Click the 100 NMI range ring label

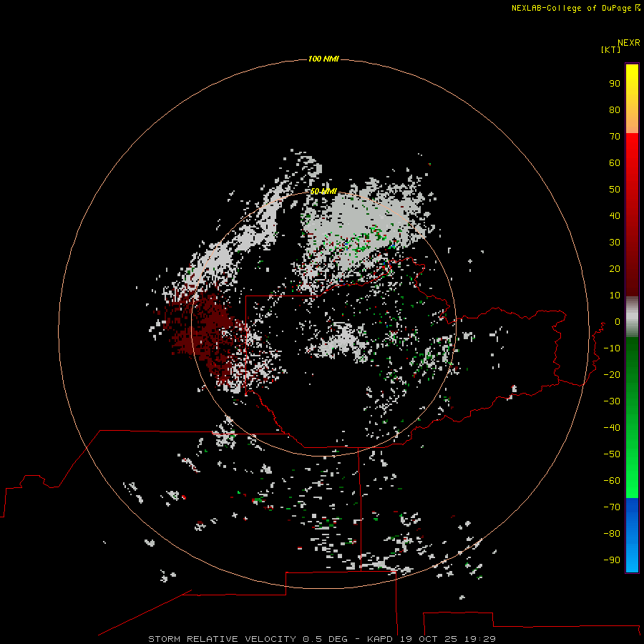pos(323,59)
